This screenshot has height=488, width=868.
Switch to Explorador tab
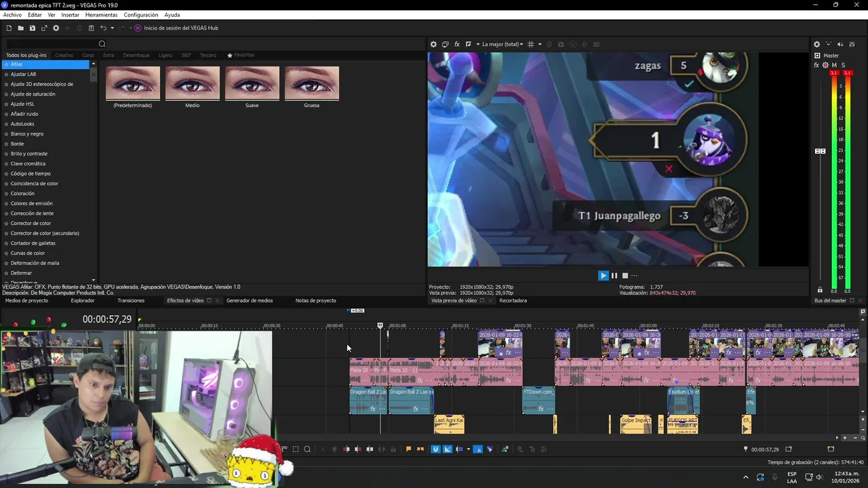[83, 300]
